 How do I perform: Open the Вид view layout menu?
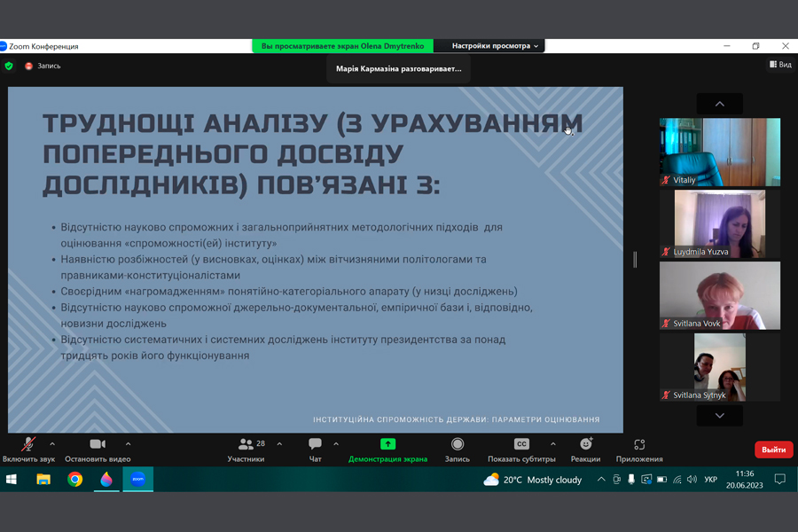[x=780, y=65]
